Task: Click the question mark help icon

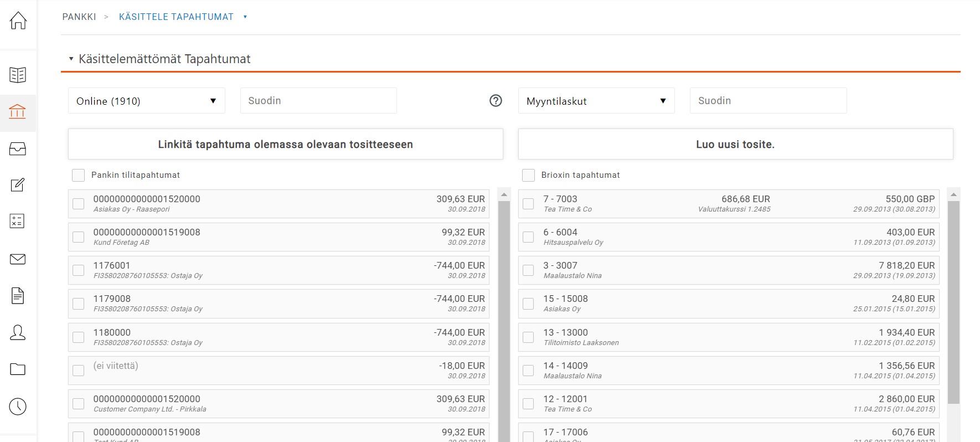Action: (496, 101)
